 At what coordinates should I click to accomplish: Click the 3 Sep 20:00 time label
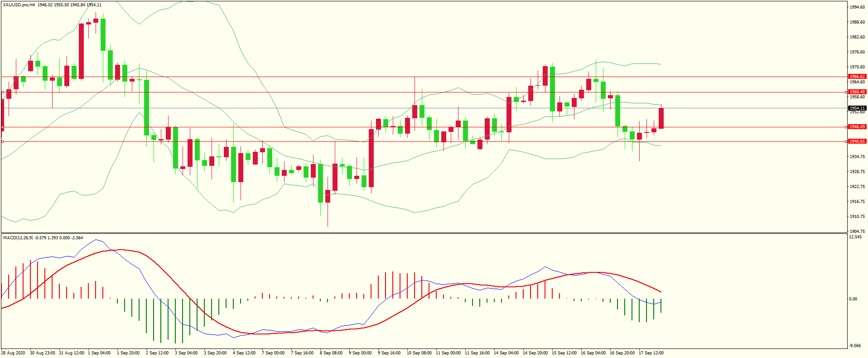[x=215, y=353]
